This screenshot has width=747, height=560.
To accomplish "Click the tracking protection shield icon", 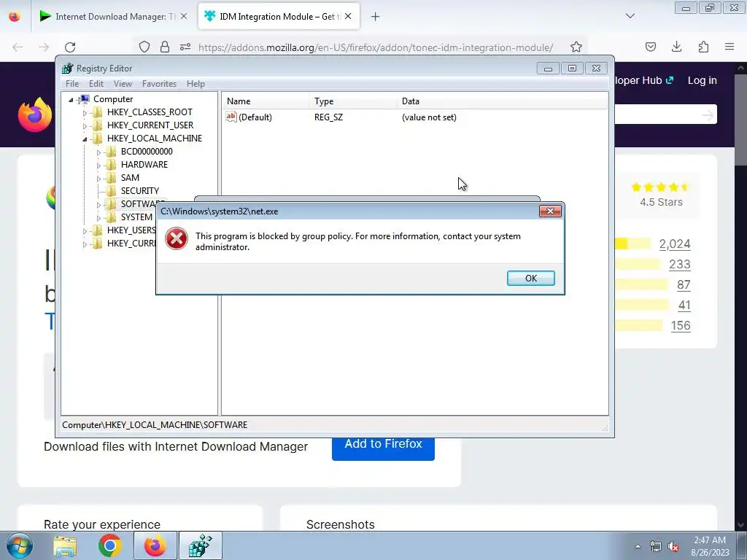I will pos(144,47).
